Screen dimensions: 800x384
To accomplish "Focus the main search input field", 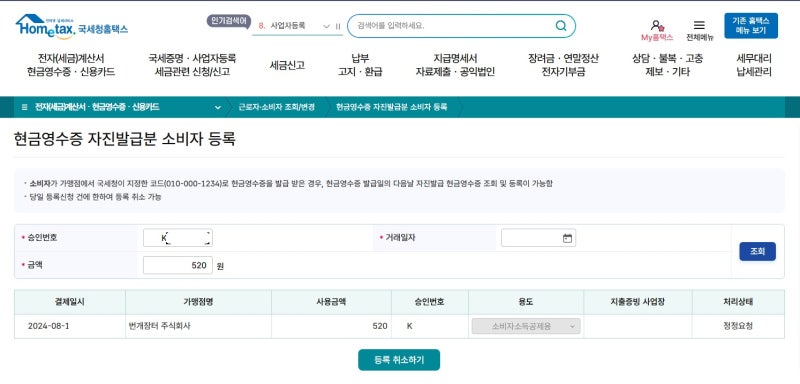I will coord(461,25).
